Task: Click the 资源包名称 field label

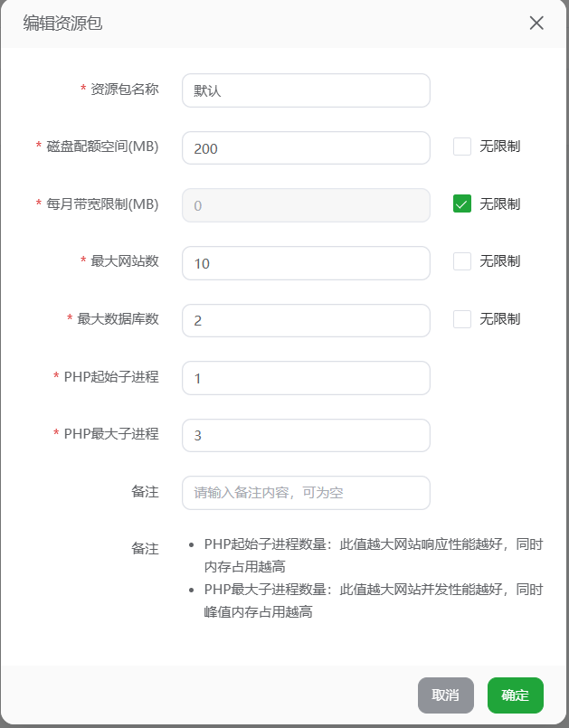Action: click(x=125, y=90)
